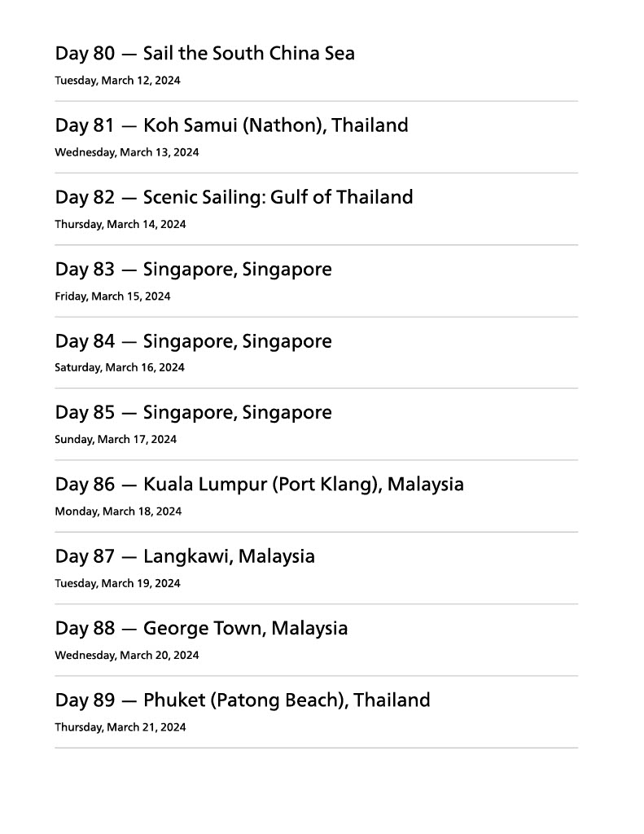Screen dimensions: 644x834
Task: Click the Thursday, March 14, 2024 date
Action: 120,224
